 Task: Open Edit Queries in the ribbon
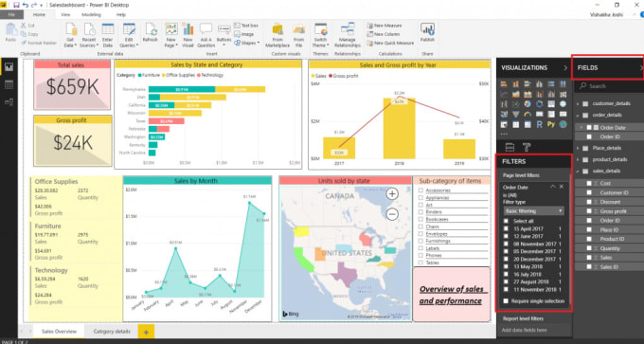[x=129, y=35]
